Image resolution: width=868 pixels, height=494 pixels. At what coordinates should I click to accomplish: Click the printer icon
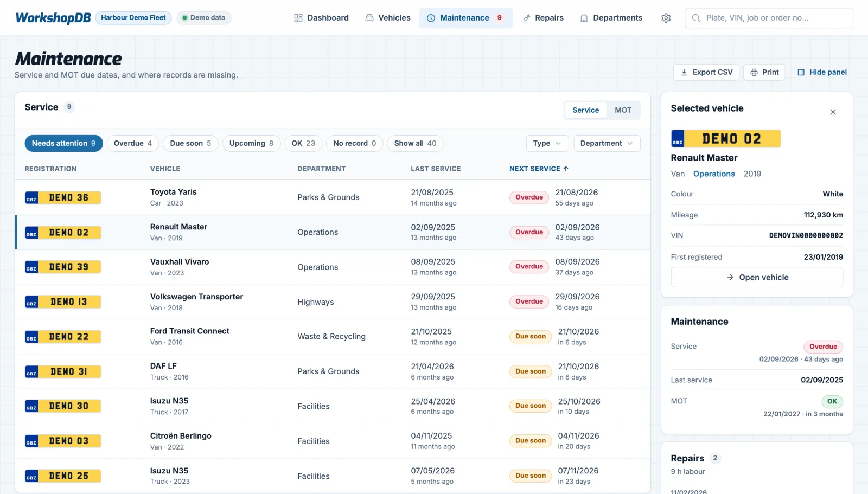[754, 72]
